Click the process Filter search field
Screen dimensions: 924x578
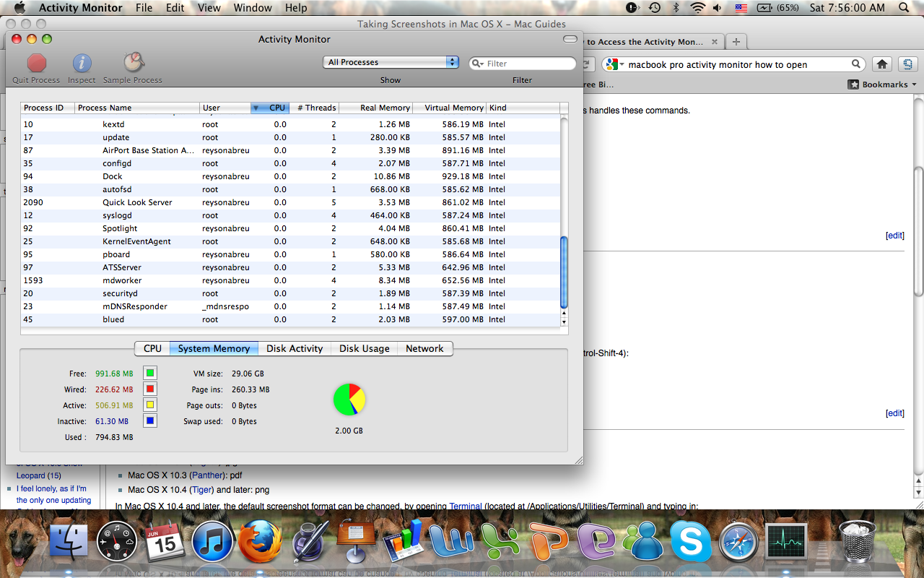(x=522, y=63)
